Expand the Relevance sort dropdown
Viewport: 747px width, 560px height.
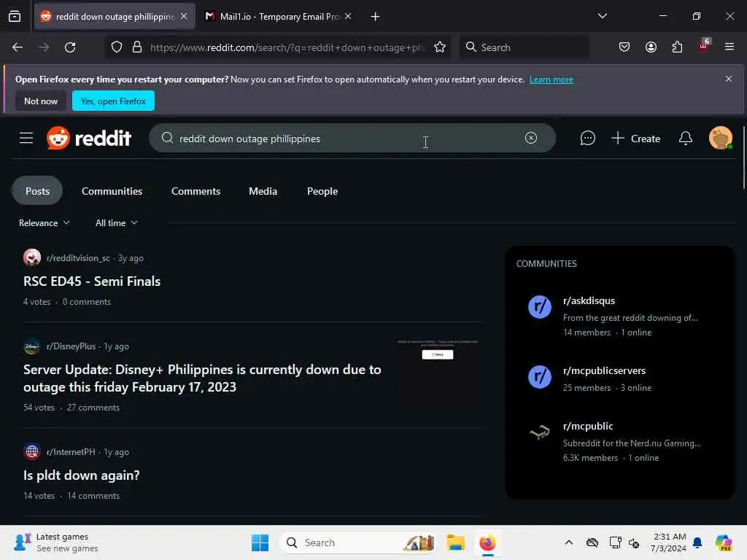(44, 223)
